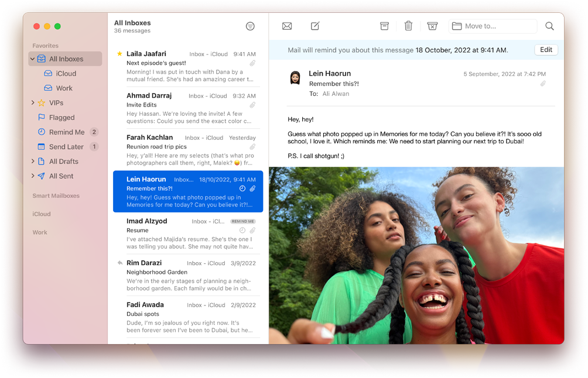The image size is (588, 378).
Task: Toggle the message list filter button
Action: tap(250, 26)
